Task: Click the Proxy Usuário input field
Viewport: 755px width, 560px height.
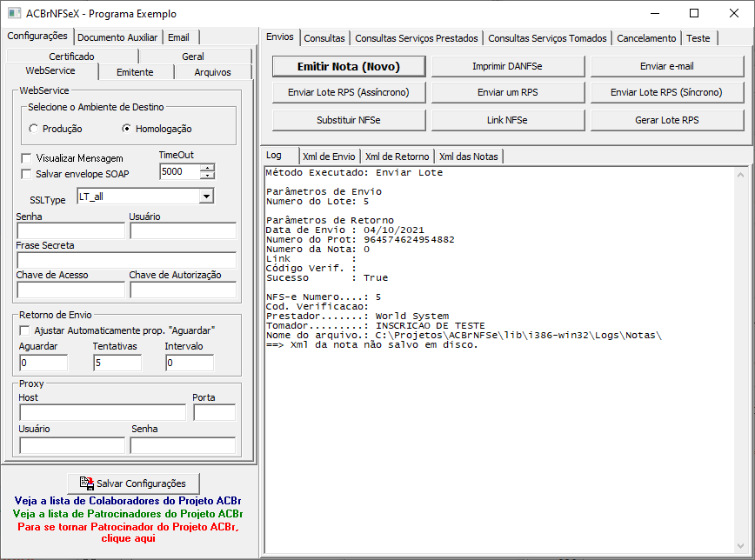Action: 71,445
